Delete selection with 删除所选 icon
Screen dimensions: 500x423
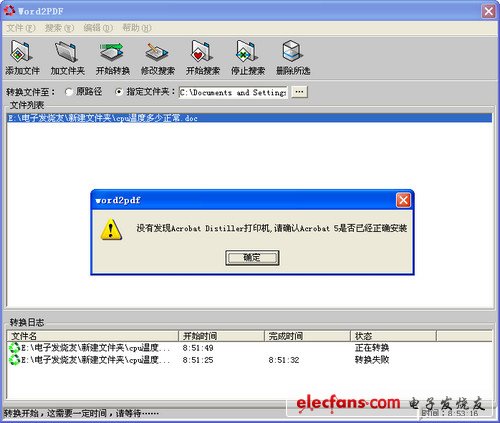pyautogui.click(x=293, y=51)
